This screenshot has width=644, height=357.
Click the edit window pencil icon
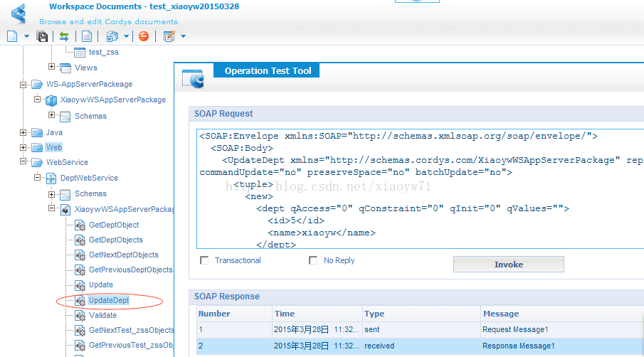pos(169,36)
